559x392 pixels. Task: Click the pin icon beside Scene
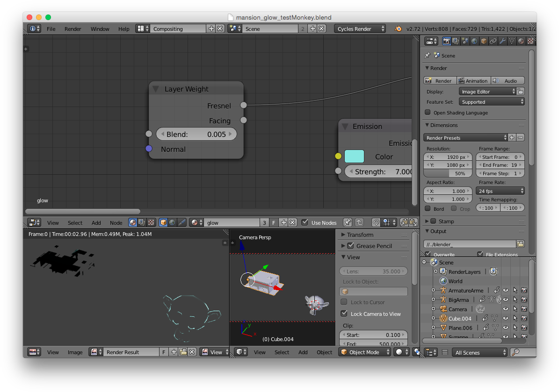427,55
